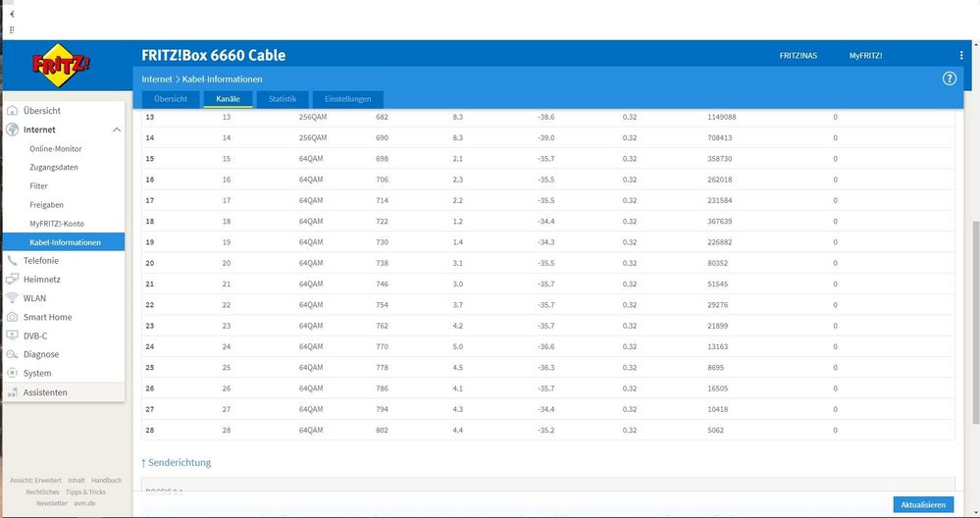Viewport: 980px width, 518px height.
Task: Click Internet in the breadcrumb
Action: click(157, 78)
